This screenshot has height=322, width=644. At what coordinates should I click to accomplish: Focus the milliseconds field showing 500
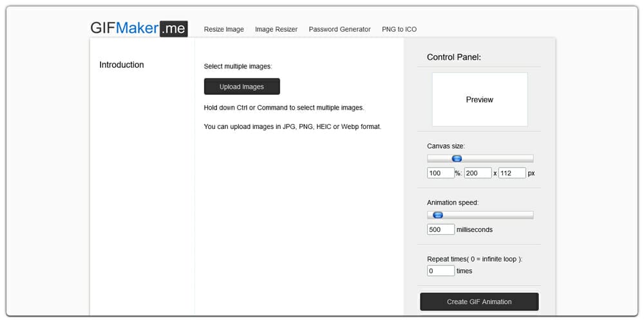click(440, 230)
